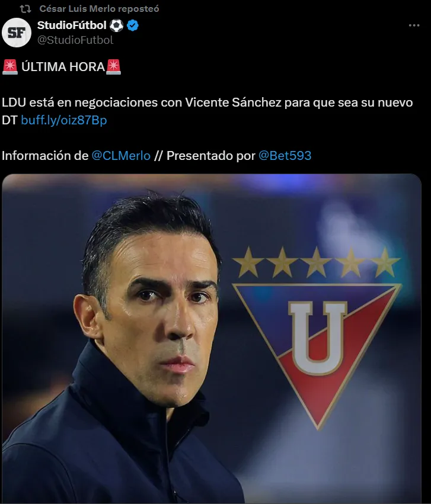This screenshot has width=431, height=504.
Task: Click the first siren emoji before ÚLTIMA HORA
Action: 10,67
